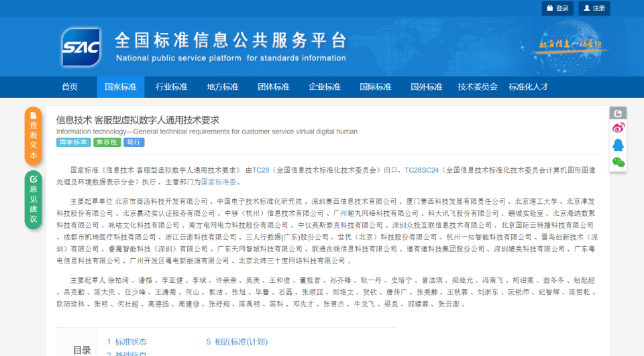Open 地方标准 navigation item
Screen dimensions: 644x356
(x=223, y=87)
